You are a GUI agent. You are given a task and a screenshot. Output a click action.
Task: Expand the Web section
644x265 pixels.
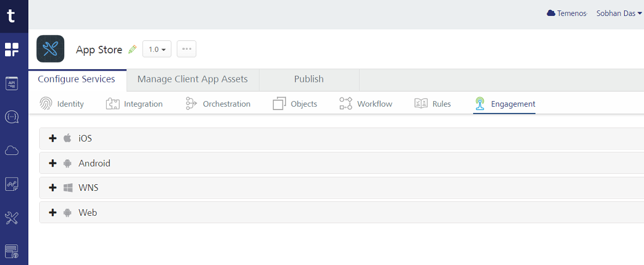pyautogui.click(x=53, y=212)
